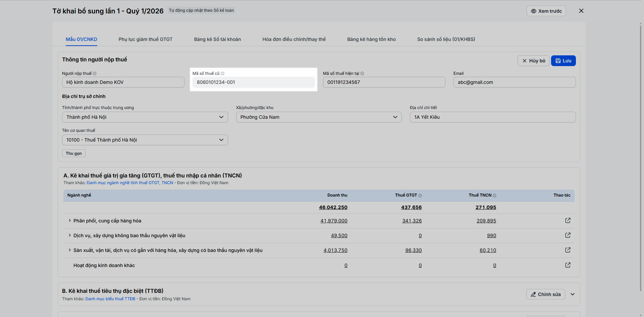Image resolution: width=644 pixels, height=317 pixels.
Task: Open Tỉnh/thành phố dropdown showing Thành phố Hà Nội
Action: coord(145,117)
